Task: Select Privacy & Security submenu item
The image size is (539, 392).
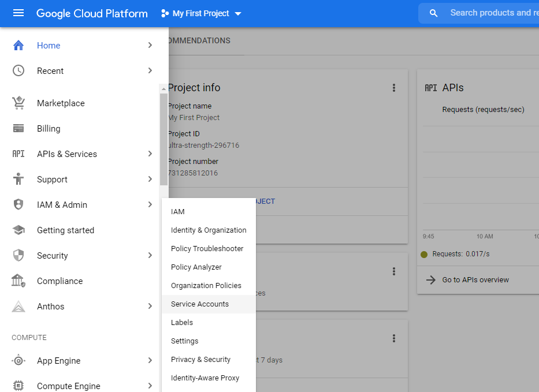Action: (x=209, y=360)
